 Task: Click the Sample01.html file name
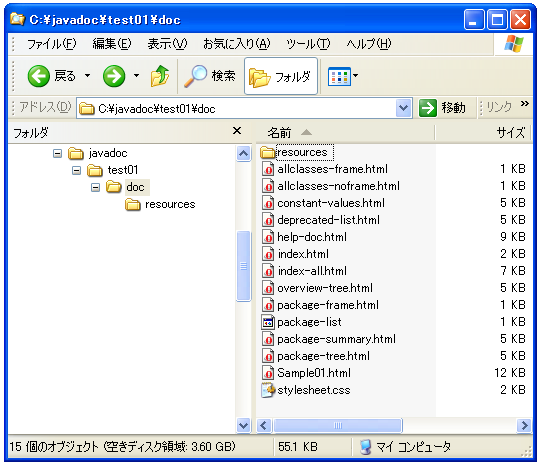point(314,373)
